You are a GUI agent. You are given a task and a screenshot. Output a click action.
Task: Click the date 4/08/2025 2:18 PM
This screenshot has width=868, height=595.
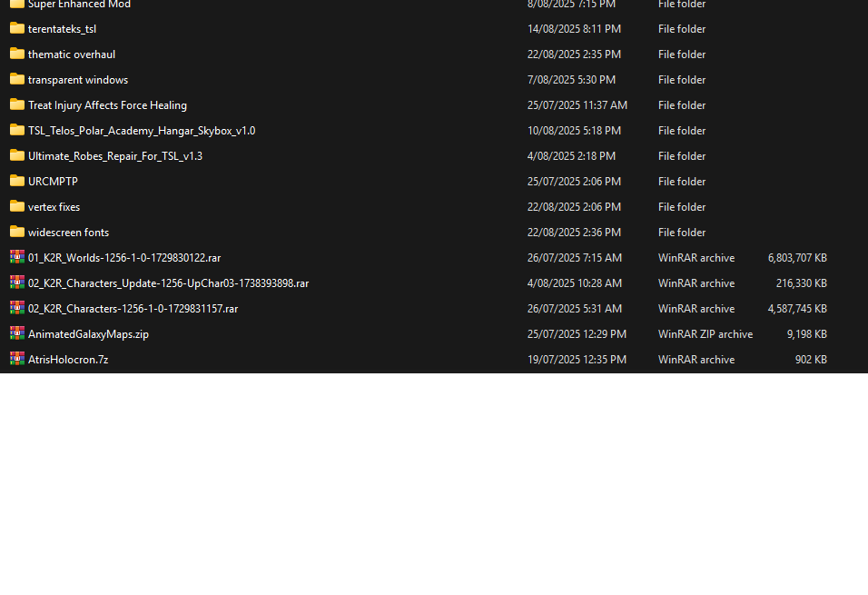pyautogui.click(x=571, y=156)
